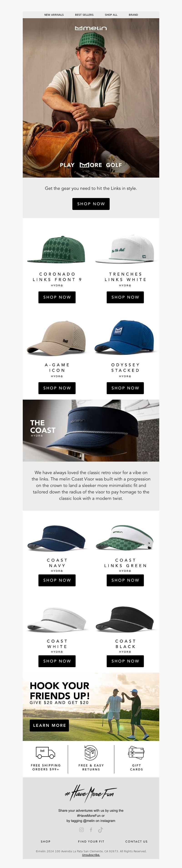This screenshot has width=182, height=868.
Task: Click the melin logo at top
Action: pyautogui.click(x=91, y=28)
